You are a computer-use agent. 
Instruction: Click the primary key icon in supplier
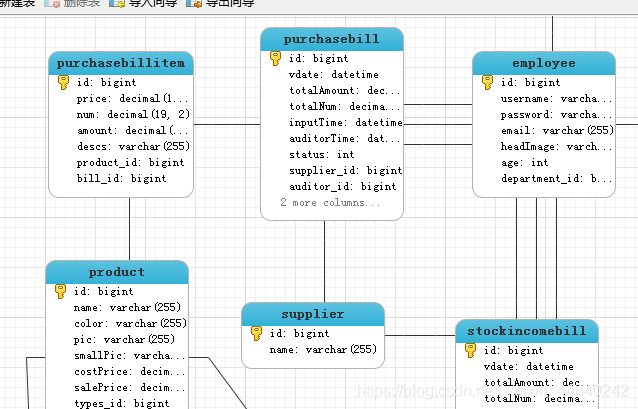[256, 333]
